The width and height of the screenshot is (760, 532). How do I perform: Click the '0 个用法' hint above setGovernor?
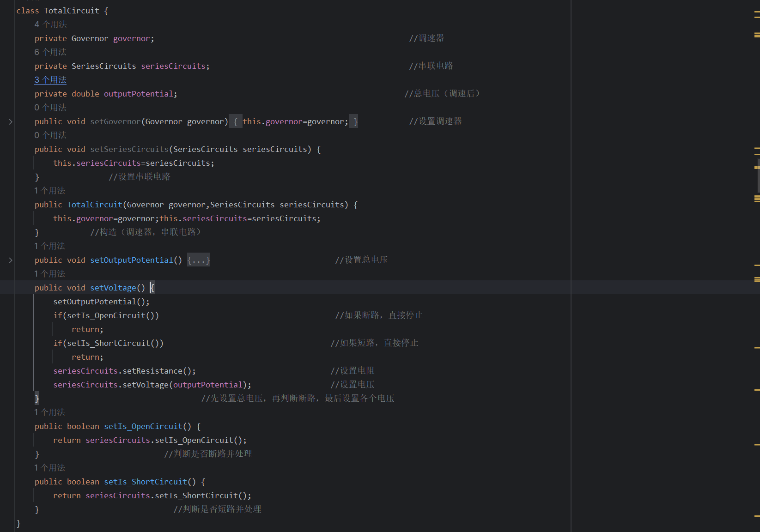pos(50,108)
